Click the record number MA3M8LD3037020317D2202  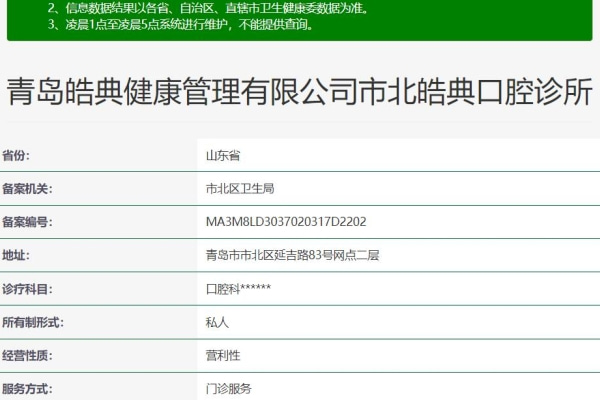(286, 222)
